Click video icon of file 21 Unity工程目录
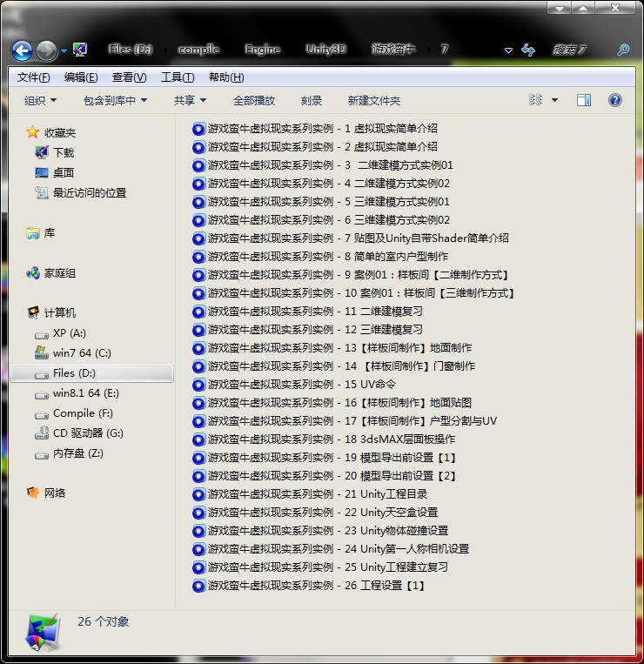644x664 pixels. tap(198, 494)
